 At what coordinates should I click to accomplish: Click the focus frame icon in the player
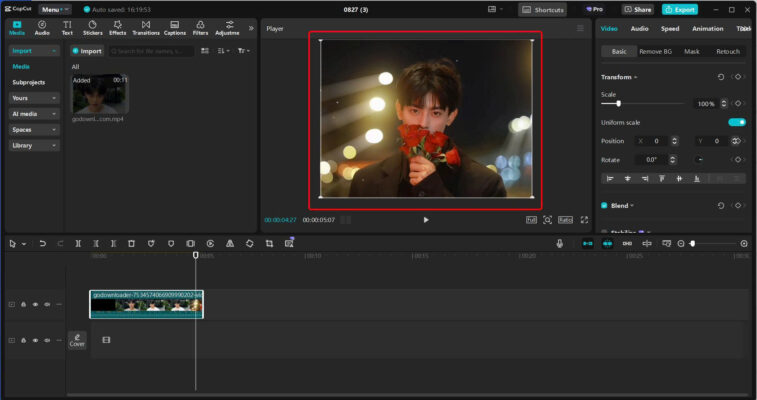pos(547,220)
